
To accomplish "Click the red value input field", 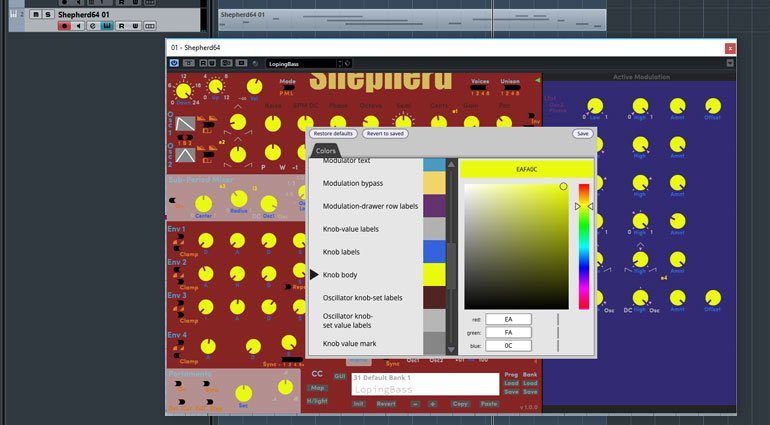I will tap(508, 319).
